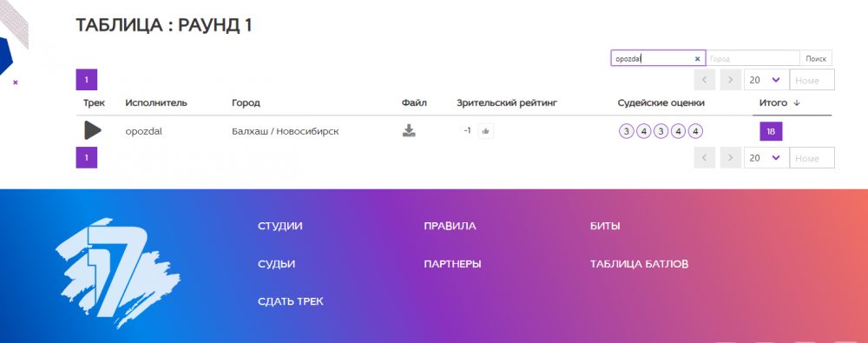Viewport: 868px width, 343px height.
Task: Click the ТАБЛИЦА : РАУНД 1 heading
Action: tap(164, 25)
